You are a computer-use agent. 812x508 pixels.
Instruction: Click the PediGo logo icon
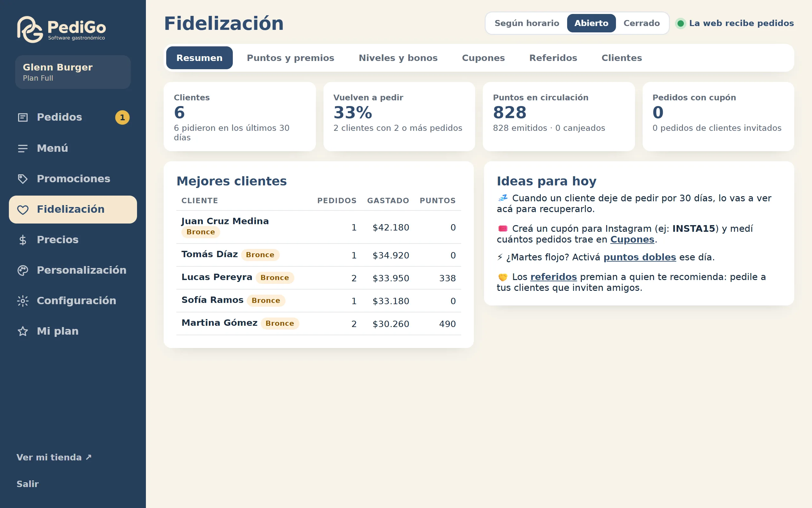(30, 30)
